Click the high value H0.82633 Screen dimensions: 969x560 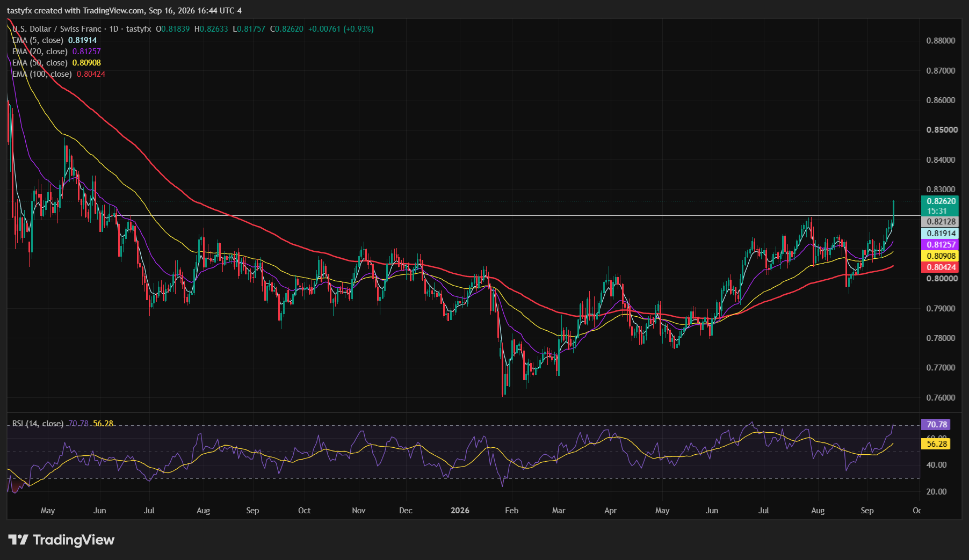211,29
